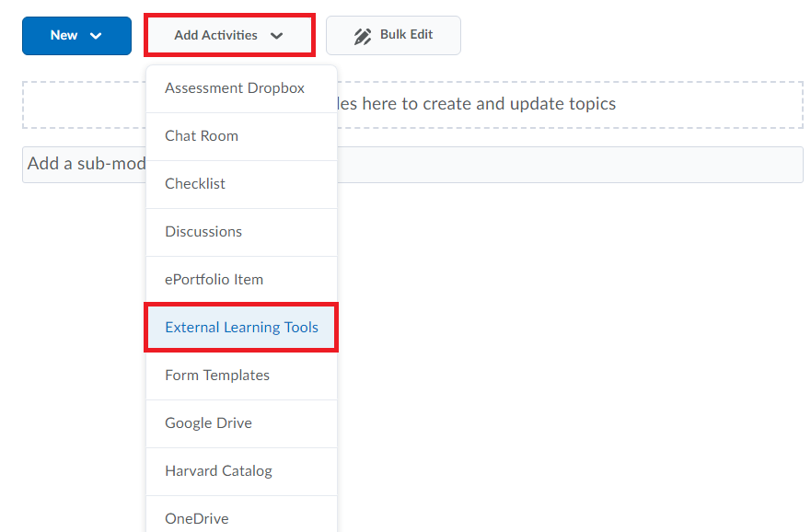The width and height of the screenshot is (811, 532).
Task: Select Harvard Catalog menu entry
Action: 241,471
